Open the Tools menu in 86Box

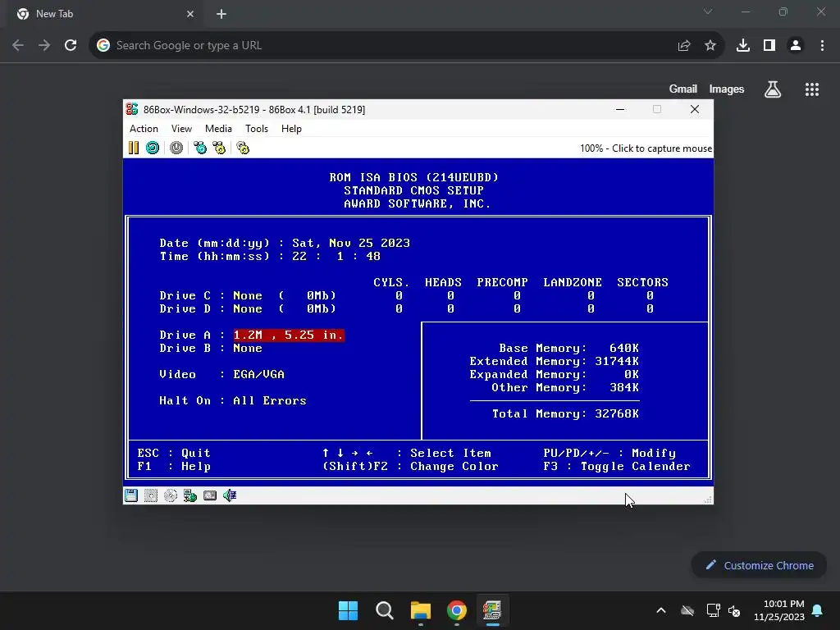coord(257,129)
